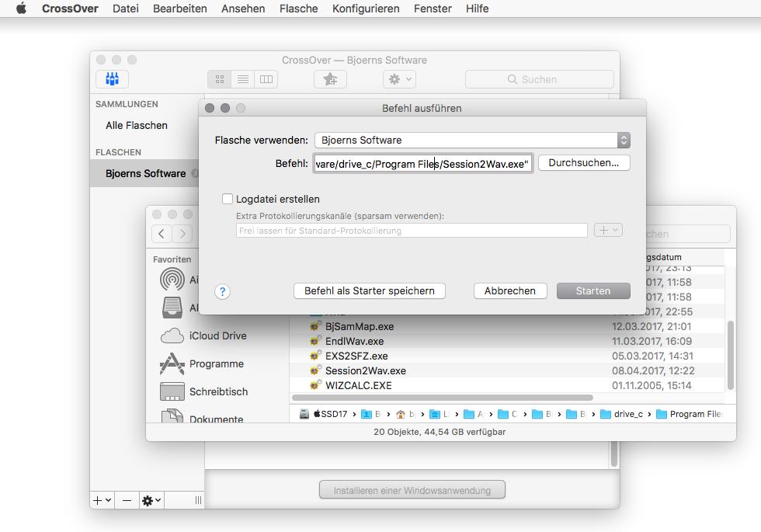The height and width of the screenshot is (532, 761).
Task: Click the bottles icon in CrossOver toolbar
Action: click(x=112, y=78)
